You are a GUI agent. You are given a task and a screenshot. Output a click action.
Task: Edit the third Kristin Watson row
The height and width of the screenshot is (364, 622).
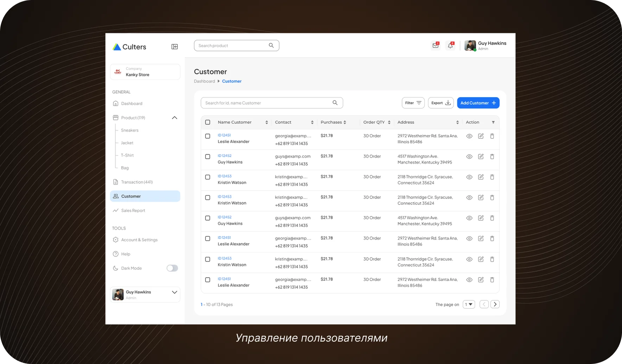point(481,259)
